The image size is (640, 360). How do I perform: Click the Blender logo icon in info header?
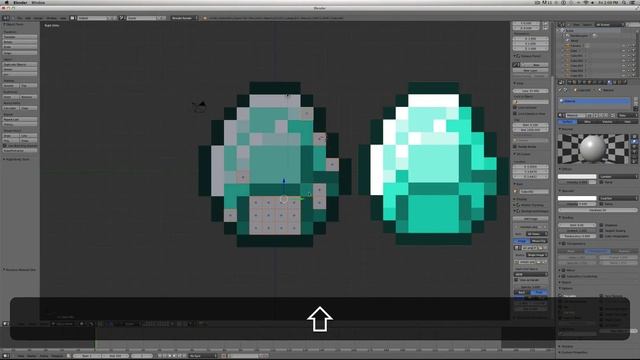205,18
